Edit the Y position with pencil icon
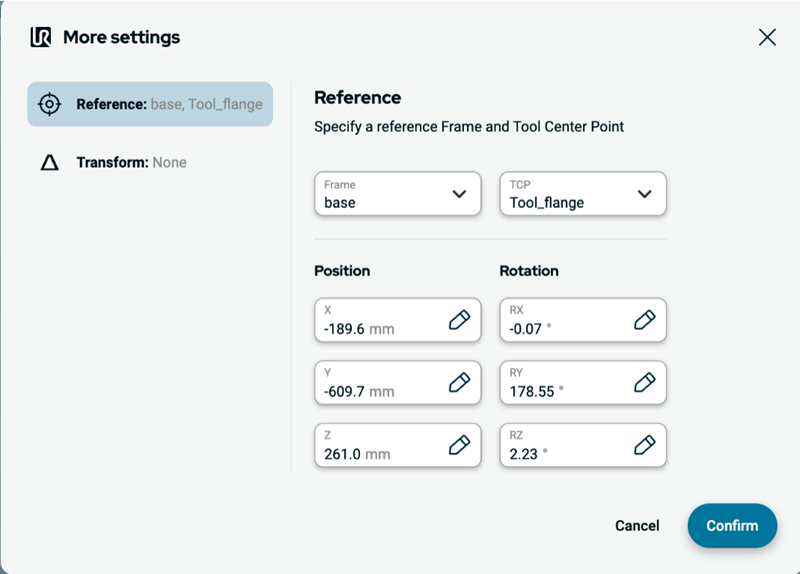Screen dimensions: 800x574 pyautogui.click(x=459, y=382)
